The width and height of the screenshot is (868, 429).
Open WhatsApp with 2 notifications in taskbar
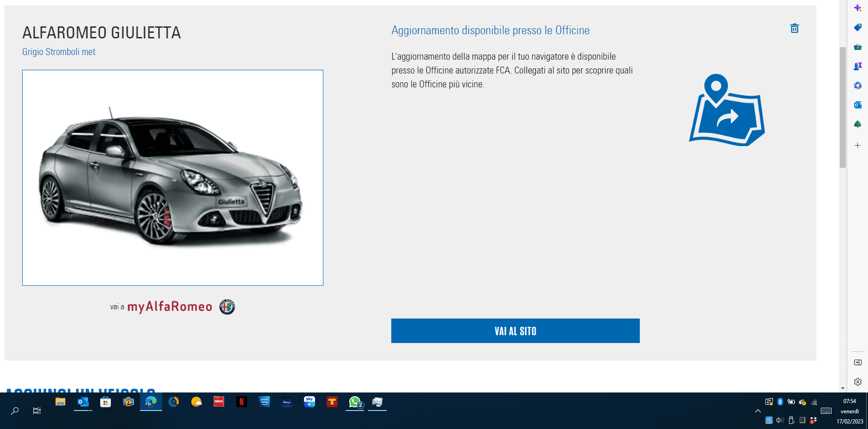pos(355,402)
